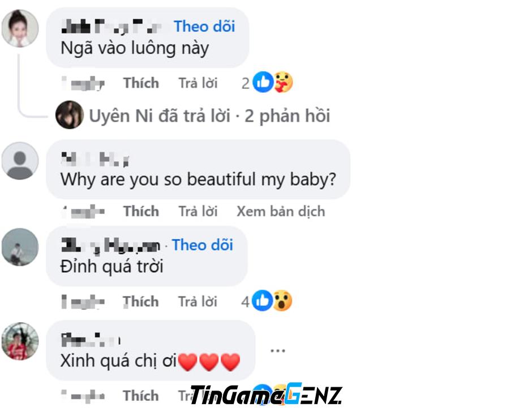Viewport: 532px width, 411px height.
Task: Click the wow emoji reaction on 'Đỉnh quá trời'
Action: click(282, 301)
